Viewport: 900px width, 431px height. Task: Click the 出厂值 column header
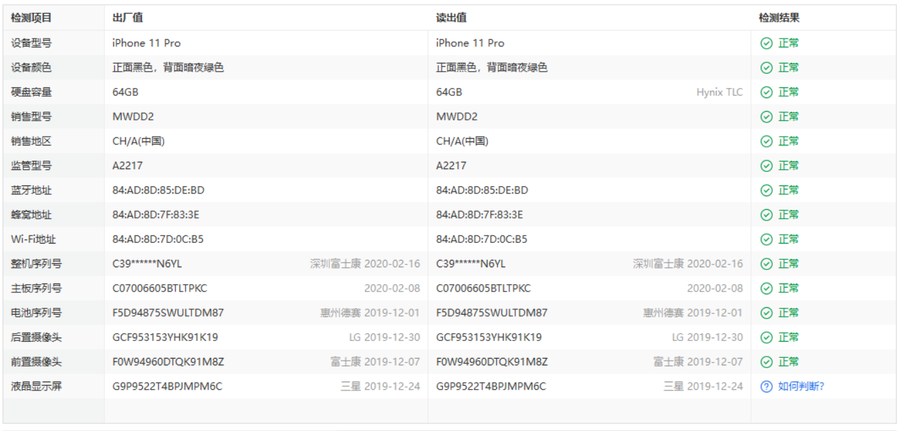127,18
